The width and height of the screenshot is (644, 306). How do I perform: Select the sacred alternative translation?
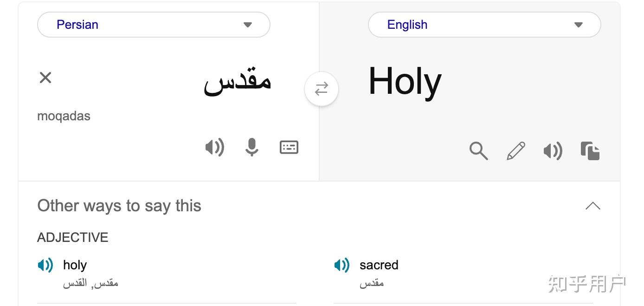(379, 265)
